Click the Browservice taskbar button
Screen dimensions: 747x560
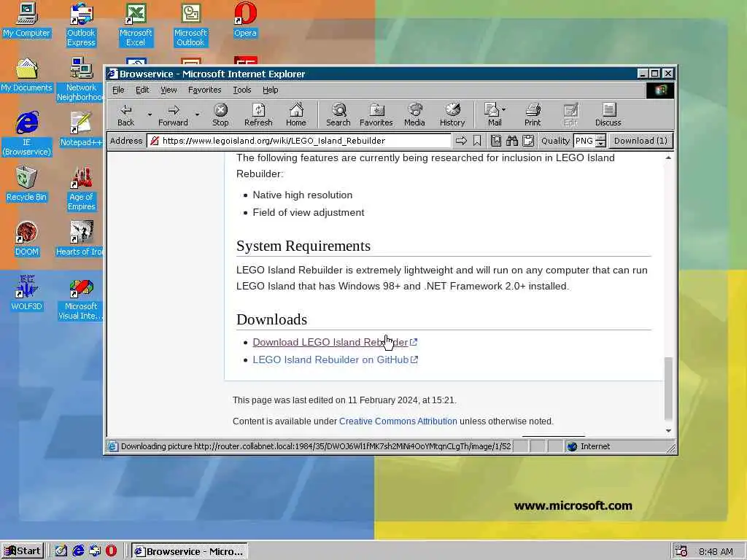click(190, 551)
